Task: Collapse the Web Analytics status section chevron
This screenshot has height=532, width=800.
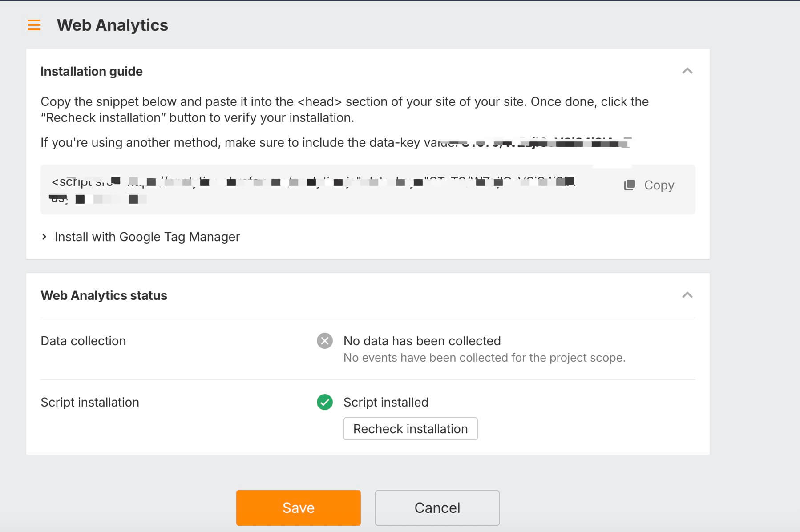Action: (x=687, y=295)
